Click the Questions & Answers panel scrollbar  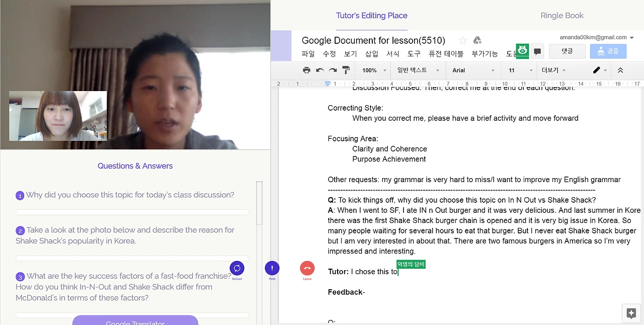[260, 203]
